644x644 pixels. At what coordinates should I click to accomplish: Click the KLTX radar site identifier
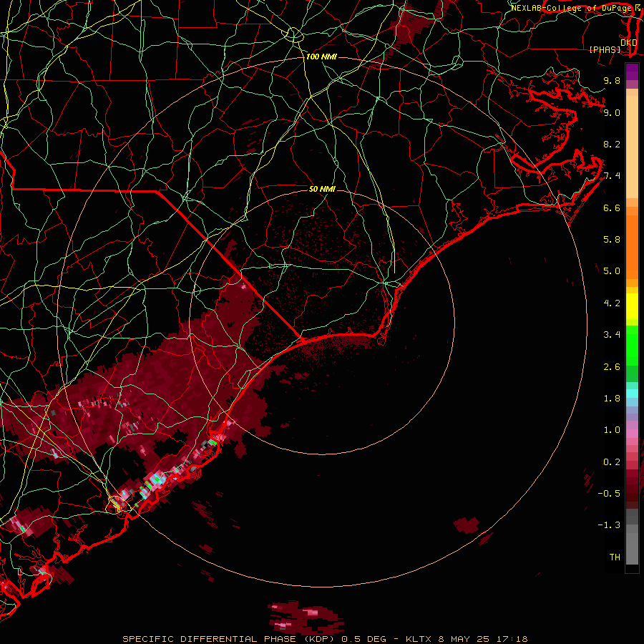(418, 639)
